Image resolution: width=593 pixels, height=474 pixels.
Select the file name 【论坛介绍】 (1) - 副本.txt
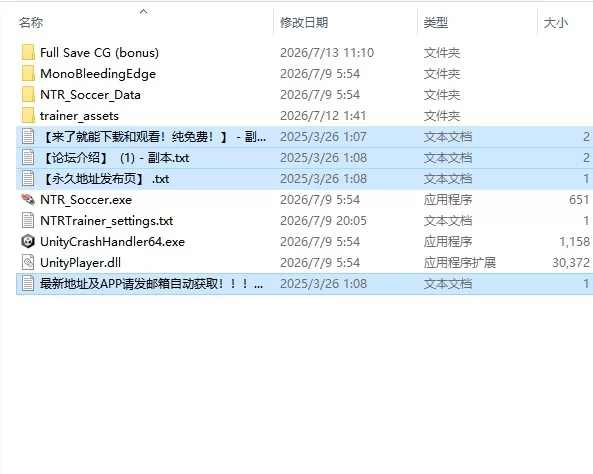(115, 158)
